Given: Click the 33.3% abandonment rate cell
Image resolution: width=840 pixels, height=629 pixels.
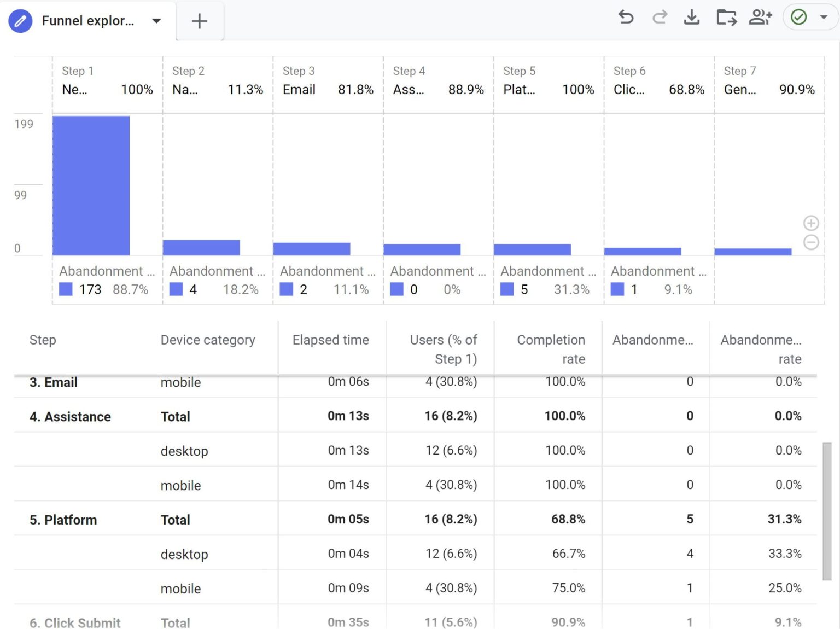Looking at the screenshot, I should click(785, 554).
